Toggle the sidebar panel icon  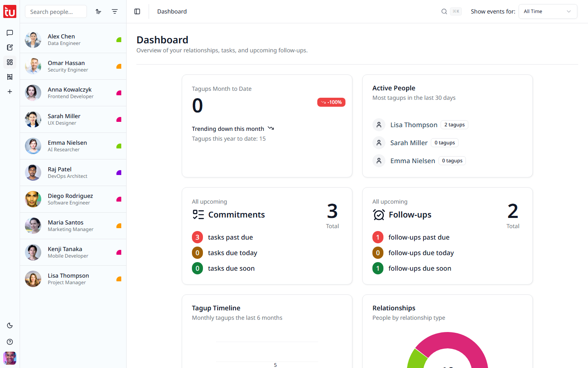137,11
